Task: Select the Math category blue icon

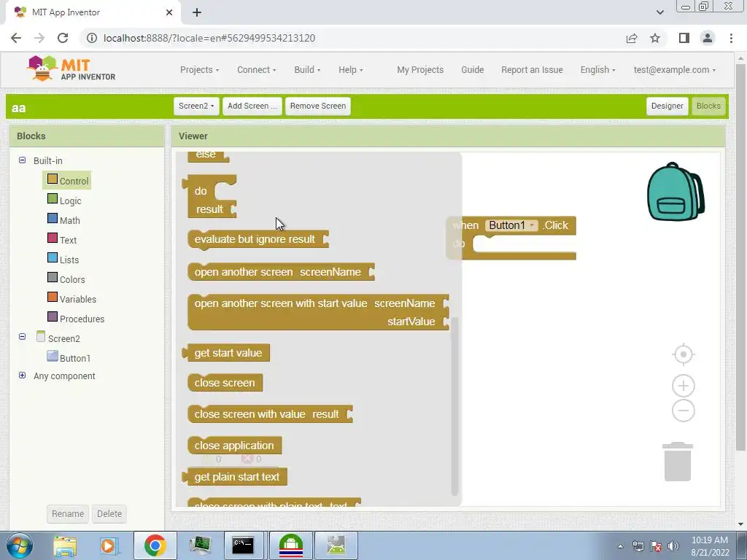Action: (53, 219)
